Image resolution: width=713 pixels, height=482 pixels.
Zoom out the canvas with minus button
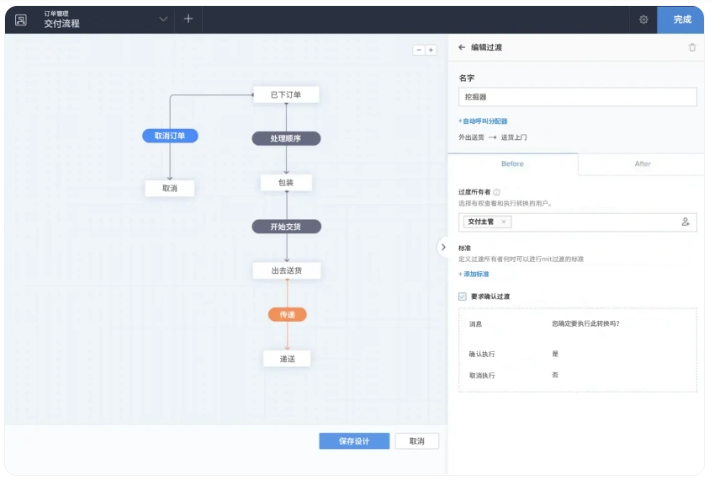(419, 50)
